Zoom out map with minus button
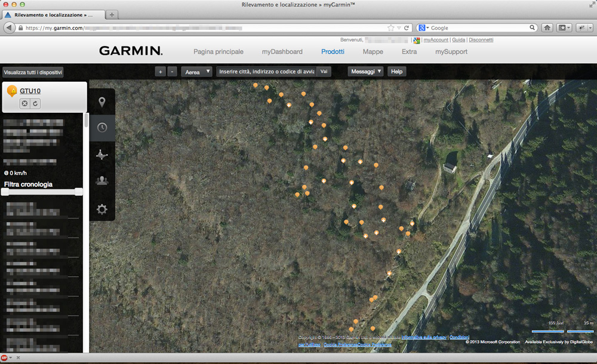Image resolution: width=597 pixels, height=364 pixels. (x=172, y=72)
